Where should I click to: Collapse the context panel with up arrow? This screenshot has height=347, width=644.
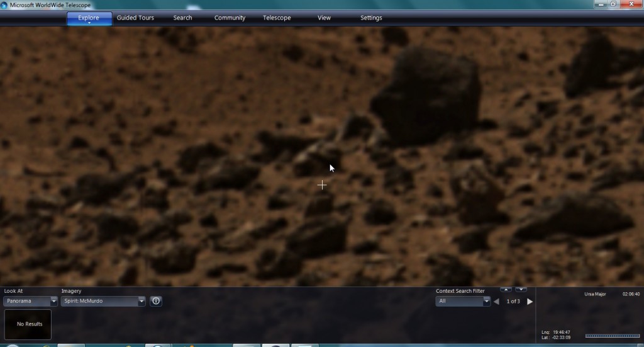coord(506,290)
